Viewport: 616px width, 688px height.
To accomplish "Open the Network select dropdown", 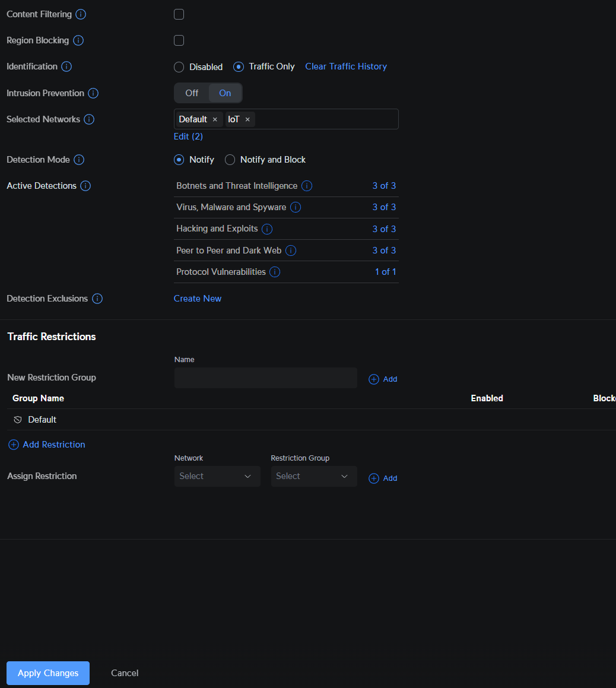I will (x=217, y=476).
